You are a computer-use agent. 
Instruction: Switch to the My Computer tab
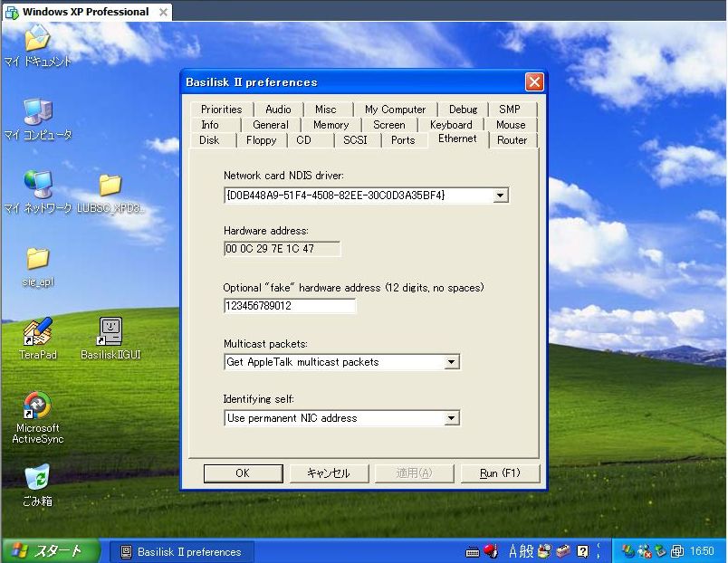(x=395, y=110)
